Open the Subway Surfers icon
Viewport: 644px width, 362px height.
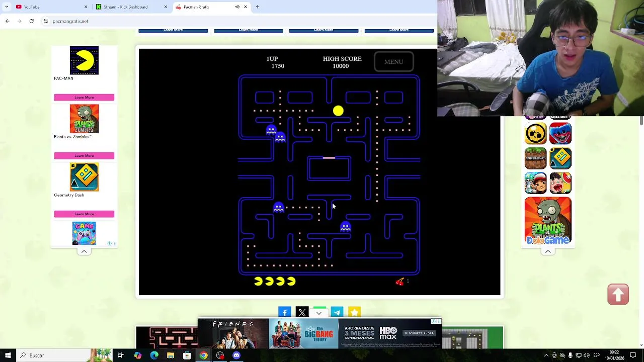[x=535, y=183]
